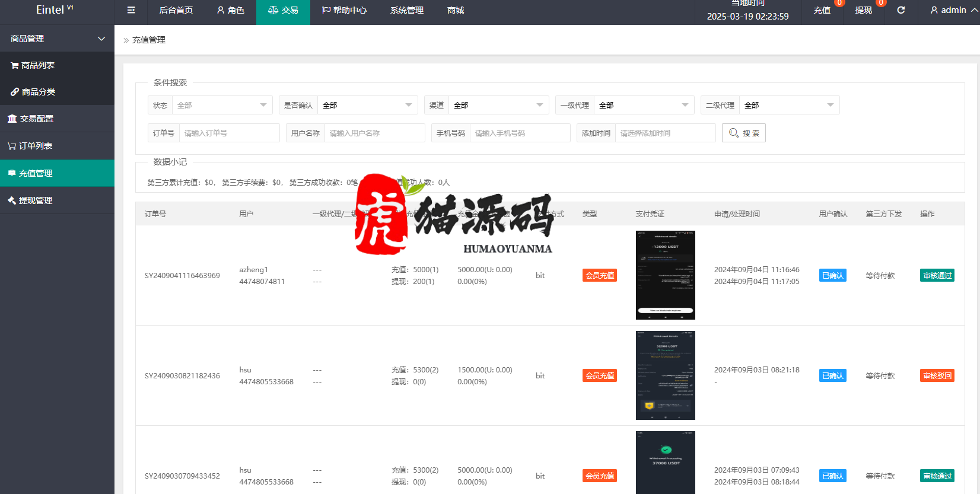Screen dimensions: 980x494
Task: Open the 后台首页 tab
Action: (x=176, y=10)
